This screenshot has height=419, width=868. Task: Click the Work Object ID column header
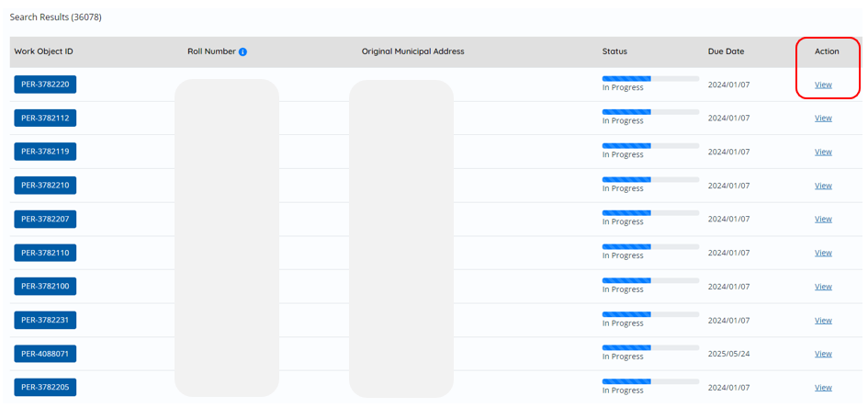44,51
